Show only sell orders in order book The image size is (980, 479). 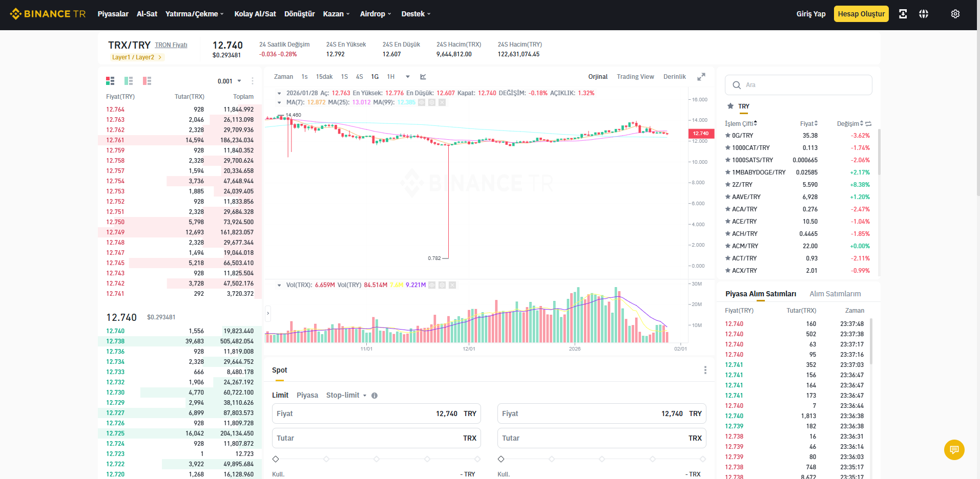[x=147, y=81]
